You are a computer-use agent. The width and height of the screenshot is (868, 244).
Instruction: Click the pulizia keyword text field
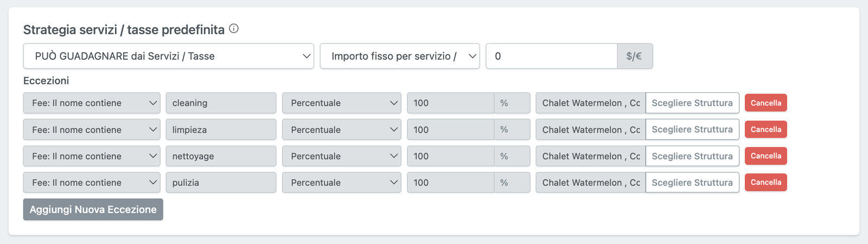[221, 183]
